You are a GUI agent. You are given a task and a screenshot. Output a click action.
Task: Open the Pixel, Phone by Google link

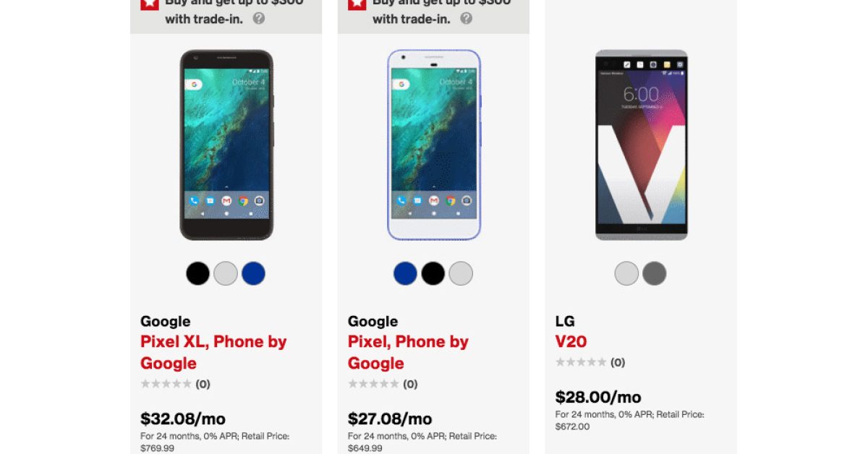[408, 352]
